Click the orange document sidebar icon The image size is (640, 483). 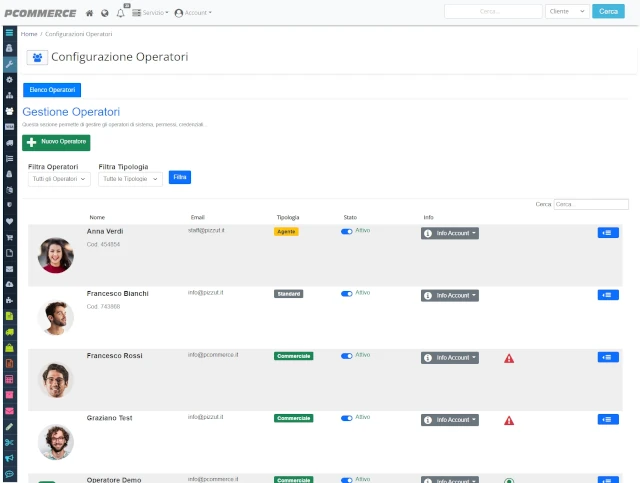point(9,363)
